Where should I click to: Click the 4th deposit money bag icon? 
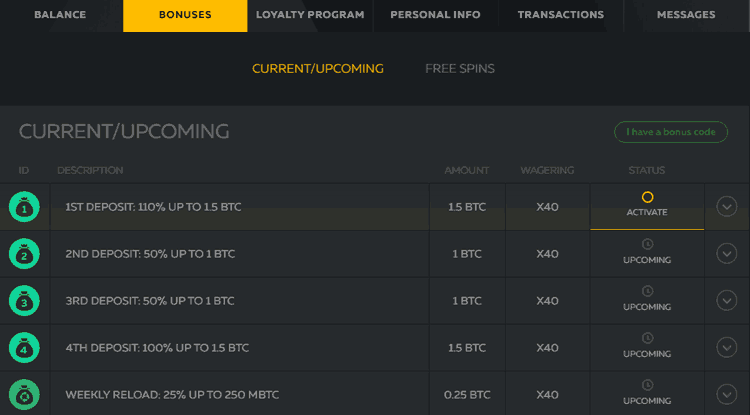click(24, 348)
